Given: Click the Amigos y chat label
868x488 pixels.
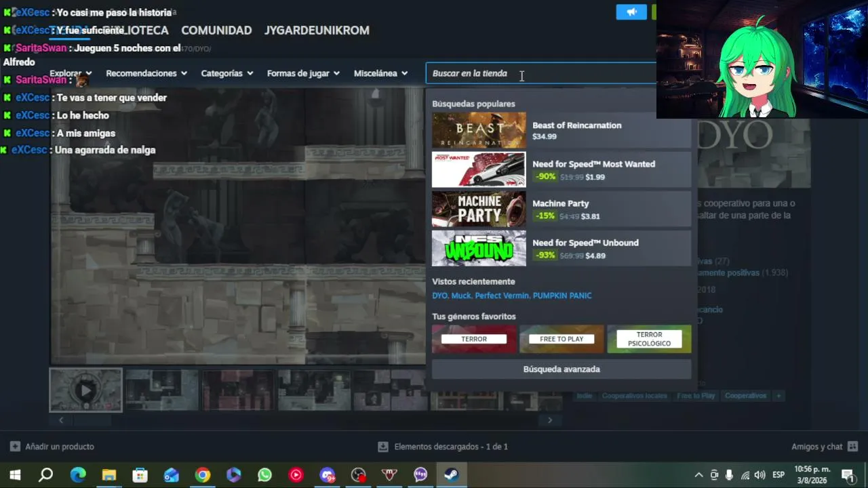Looking at the screenshot, I should point(816,447).
